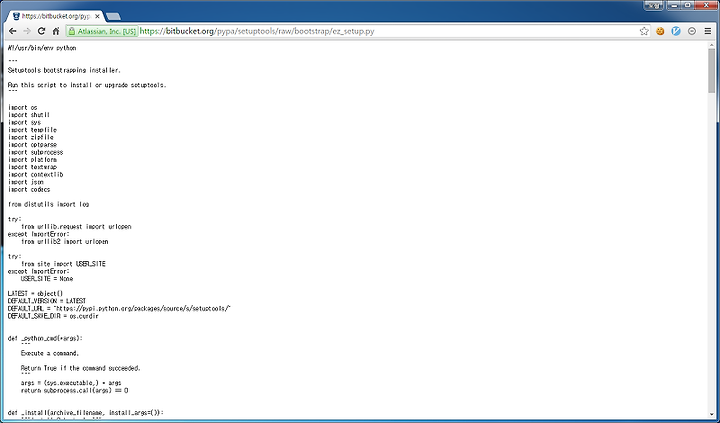This screenshot has width=720, height=423.
Task: Click the browser forward arrow
Action: tap(27, 31)
